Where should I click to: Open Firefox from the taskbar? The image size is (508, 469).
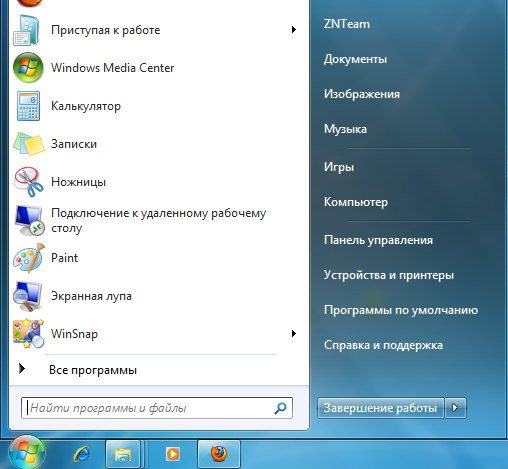pos(219,454)
